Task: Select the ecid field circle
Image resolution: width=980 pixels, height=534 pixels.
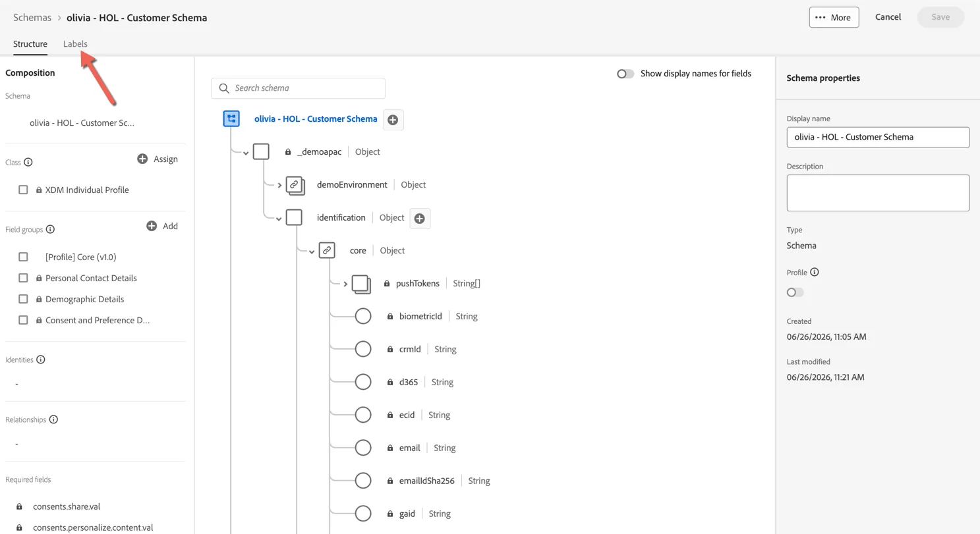Action: (363, 415)
